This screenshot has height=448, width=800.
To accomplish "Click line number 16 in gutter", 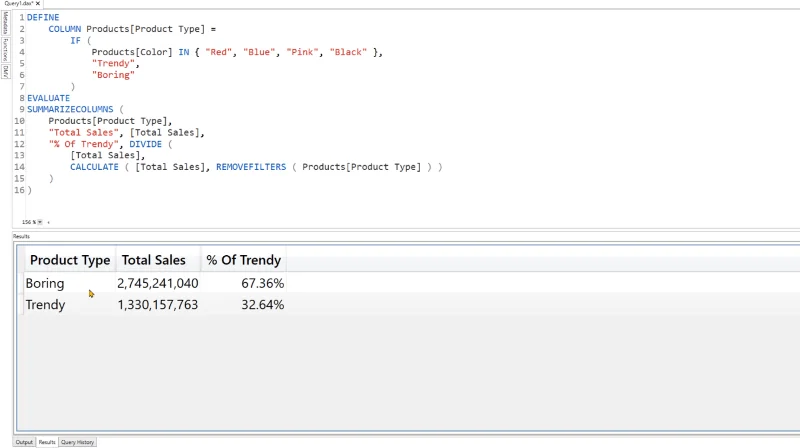I will pyautogui.click(x=19, y=190).
